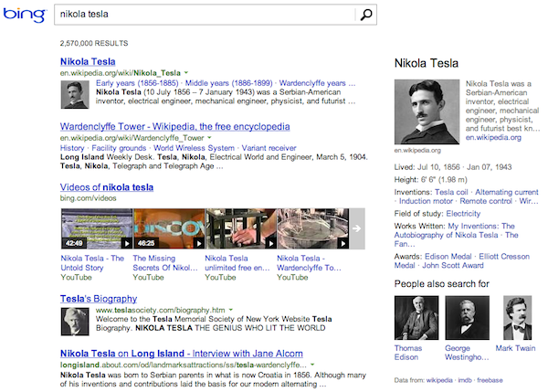Click Lived: Jul 10, 1856 text
The image size is (548, 392).
tap(427, 167)
